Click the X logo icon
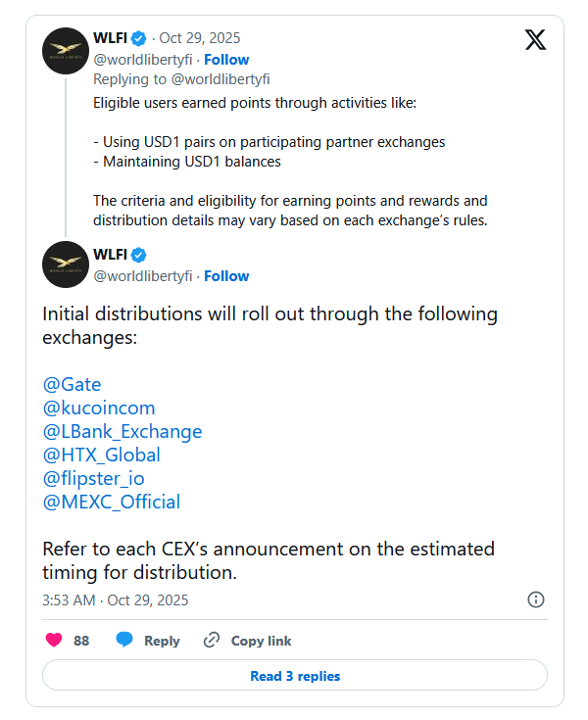588x720 pixels. (535, 42)
